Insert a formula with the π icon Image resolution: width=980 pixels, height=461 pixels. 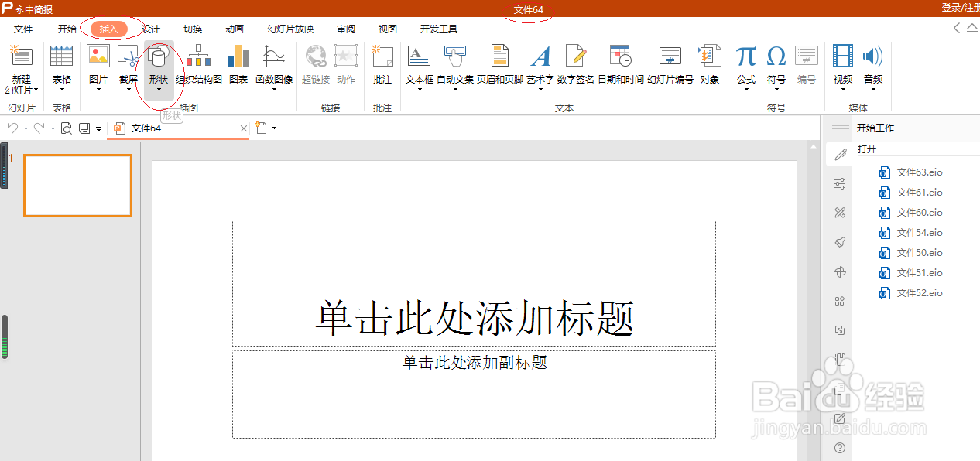745,62
